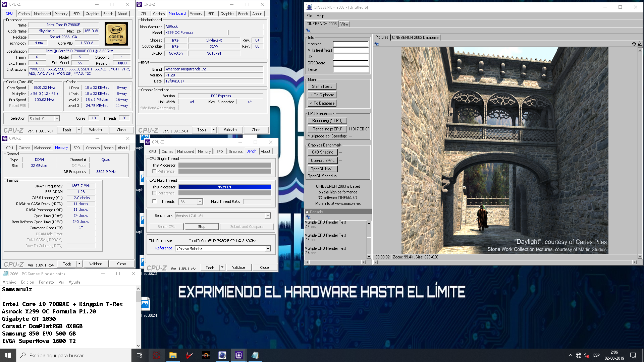Open the Socket #1 selection dropdown
This screenshot has width=644, height=362.
click(57, 119)
